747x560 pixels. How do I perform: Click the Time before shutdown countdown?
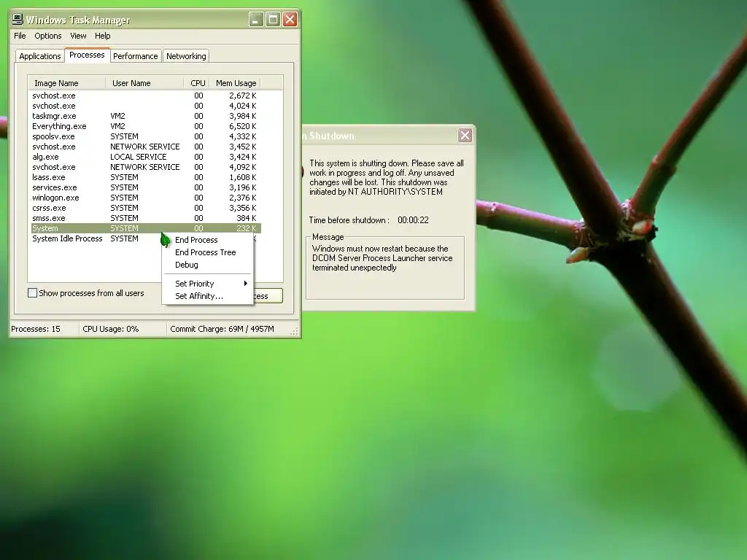tap(413, 220)
